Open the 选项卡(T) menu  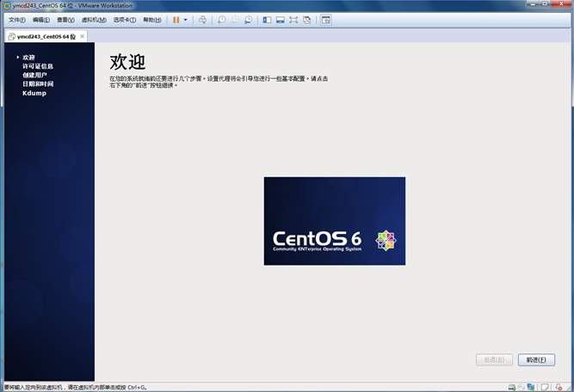click(125, 20)
